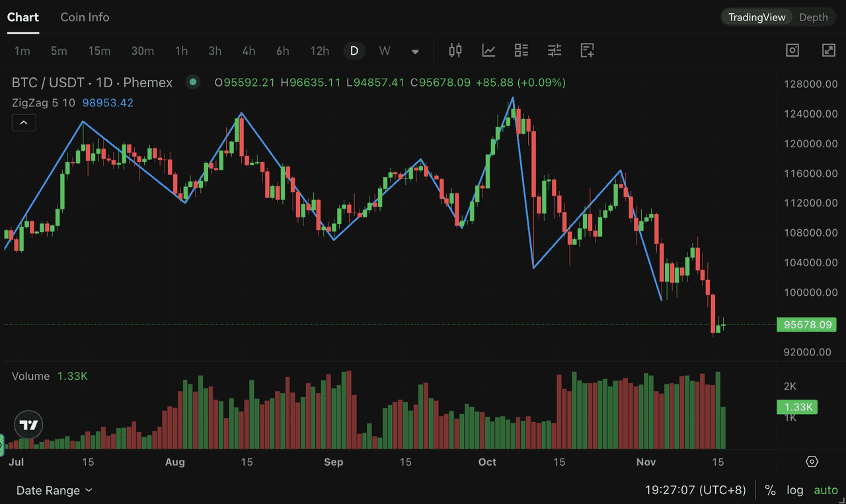The width and height of the screenshot is (846, 504).
Task: Open the Depth view tab
Action: [x=814, y=17]
